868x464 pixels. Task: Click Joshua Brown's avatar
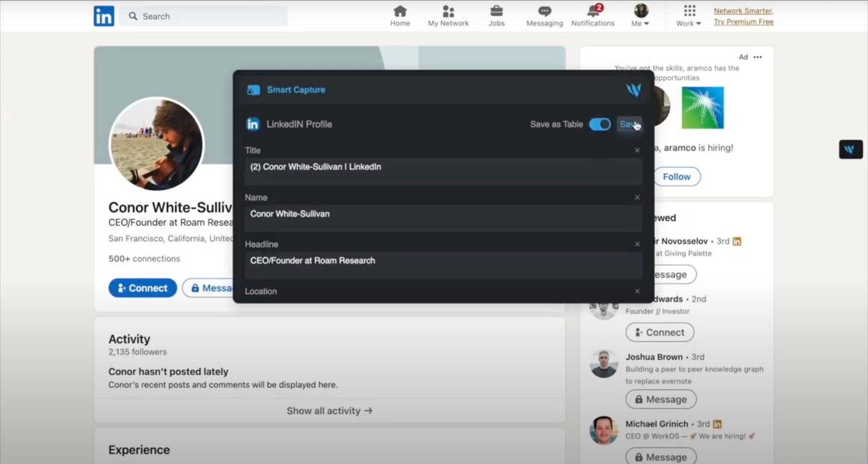pos(604,363)
